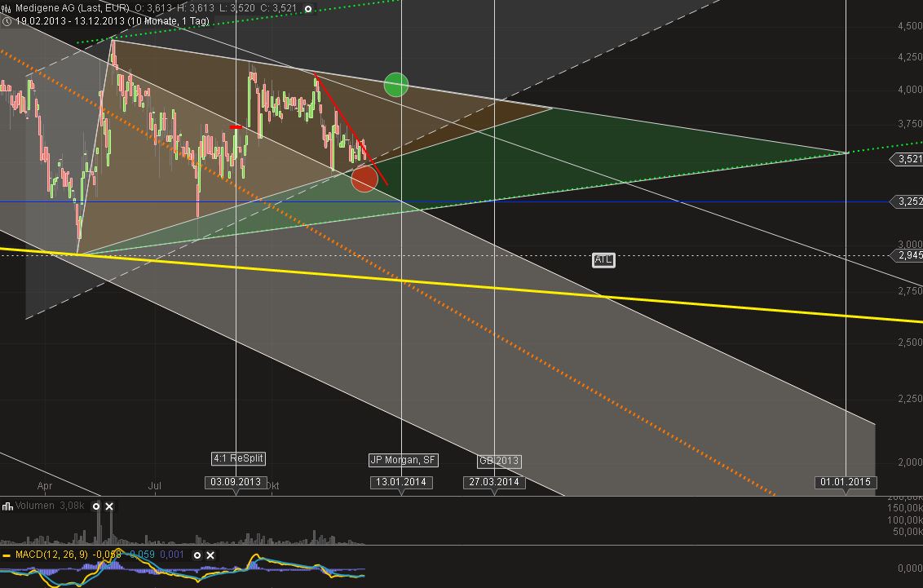The width and height of the screenshot is (923, 588).
Task: Select the green circle marker on chart
Action: coord(396,85)
